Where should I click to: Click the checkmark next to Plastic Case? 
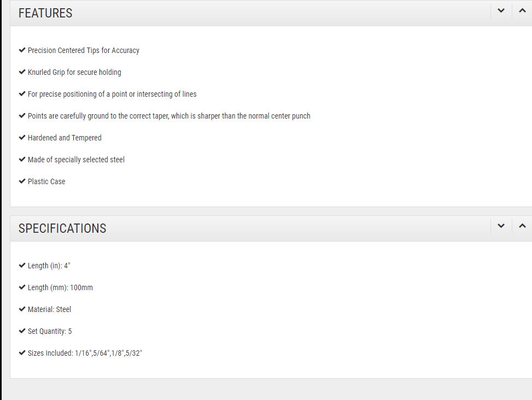click(22, 181)
